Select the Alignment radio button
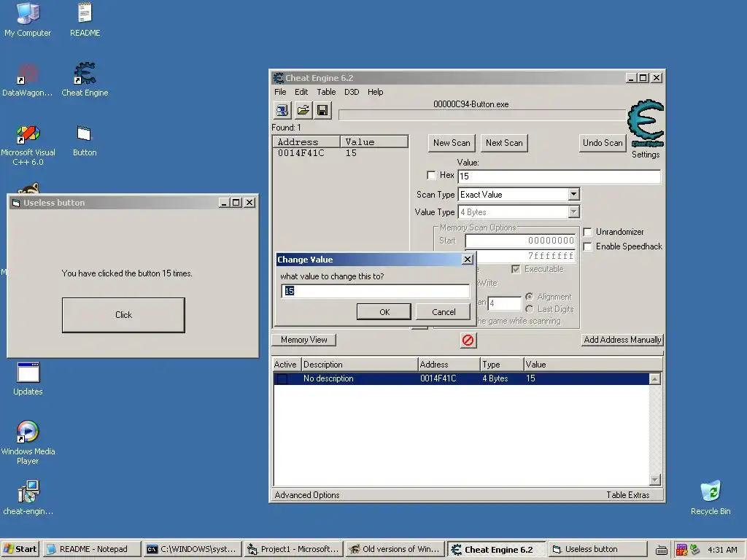Image resolution: width=747 pixels, height=560 pixels. [530, 297]
